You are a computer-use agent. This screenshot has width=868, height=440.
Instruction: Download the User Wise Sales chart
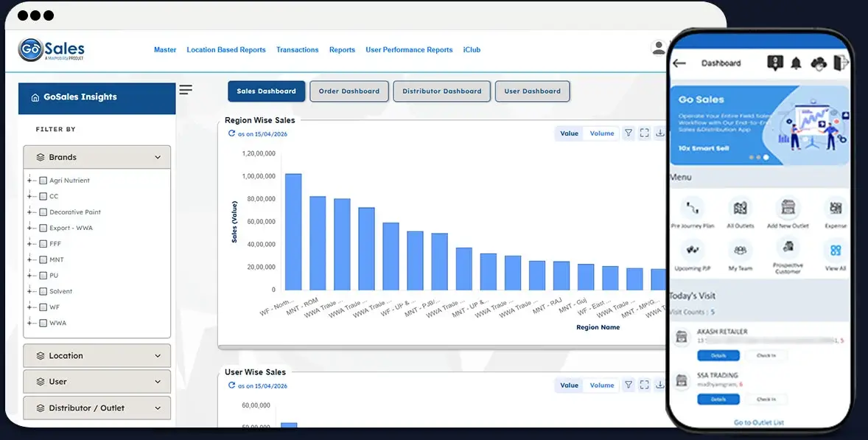point(660,385)
